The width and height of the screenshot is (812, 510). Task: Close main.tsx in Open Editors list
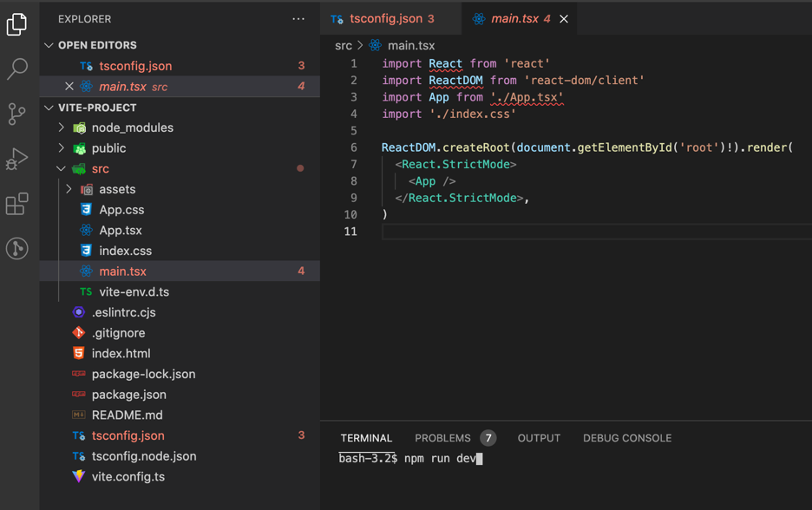[x=69, y=87]
